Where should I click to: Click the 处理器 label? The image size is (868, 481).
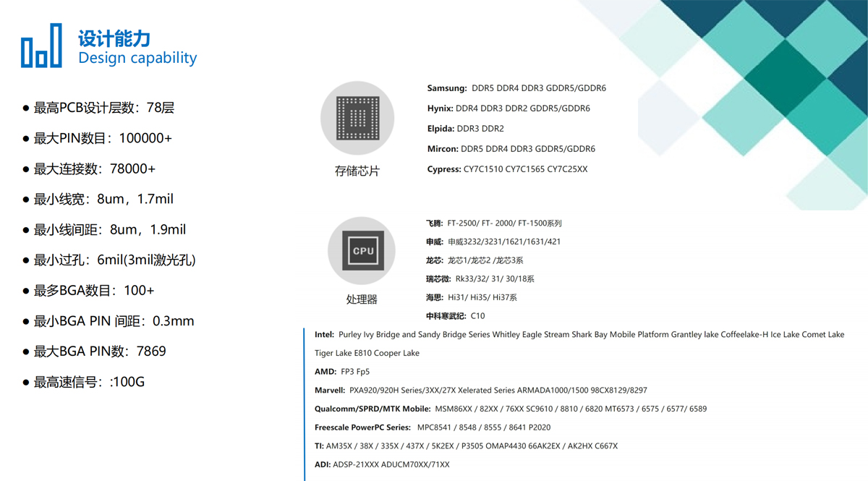362,299
